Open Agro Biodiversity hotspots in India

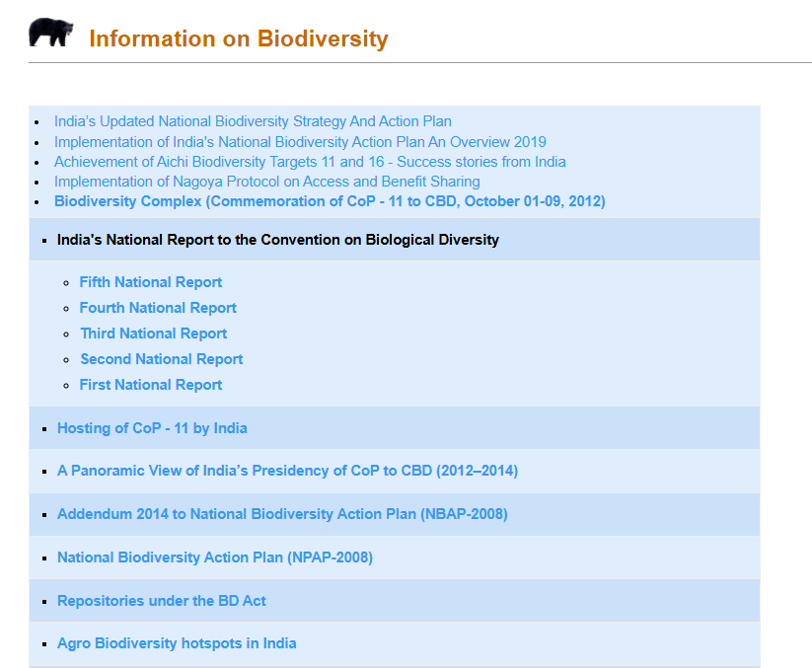pyautogui.click(x=177, y=643)
